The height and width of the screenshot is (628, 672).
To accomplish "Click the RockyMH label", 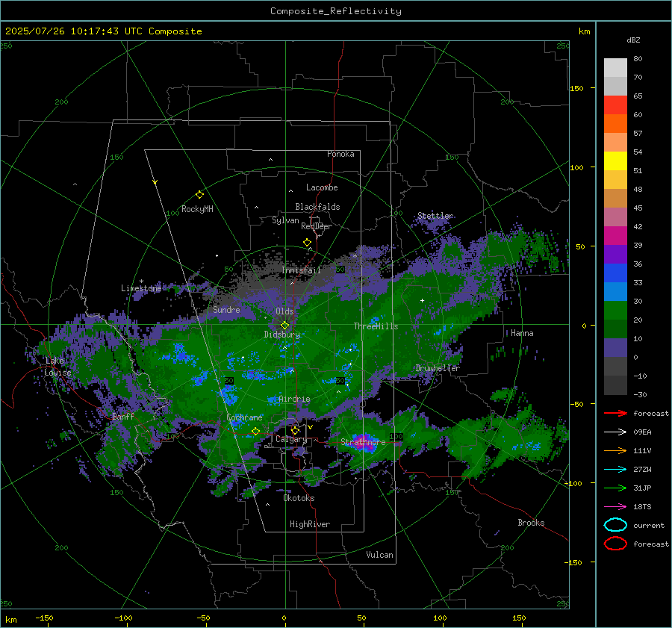I will tap(197, 209).
